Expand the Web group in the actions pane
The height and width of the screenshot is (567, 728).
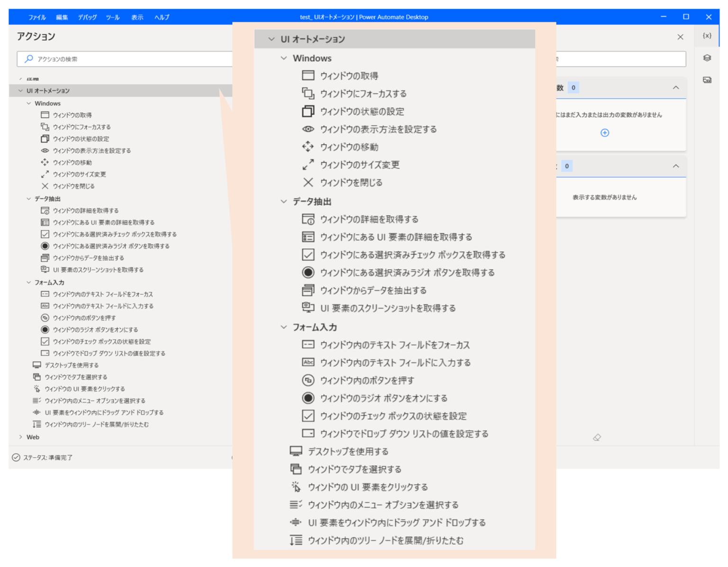(x=21, y=437)
